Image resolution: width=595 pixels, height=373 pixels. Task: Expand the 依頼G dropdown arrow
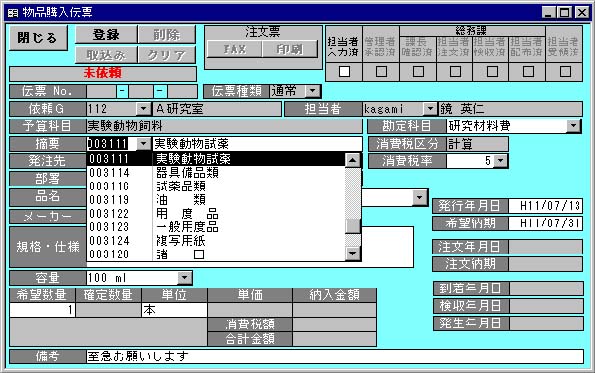143,109
